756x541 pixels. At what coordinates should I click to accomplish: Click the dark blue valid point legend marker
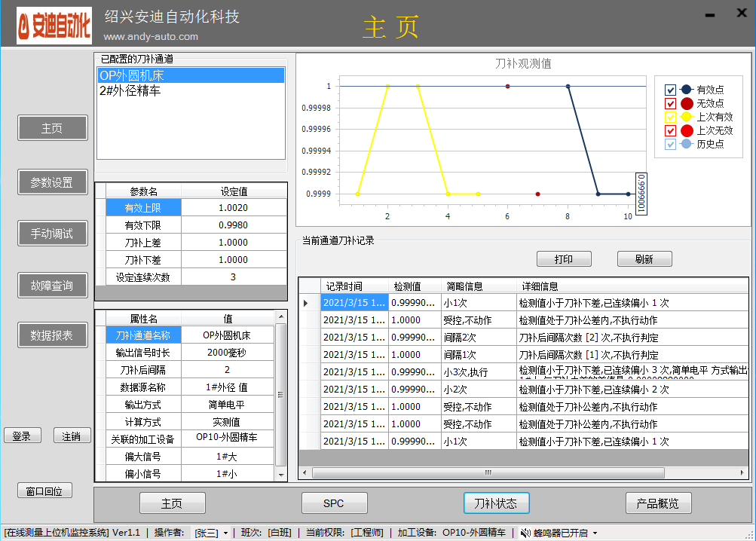click(x=687, y=90)
